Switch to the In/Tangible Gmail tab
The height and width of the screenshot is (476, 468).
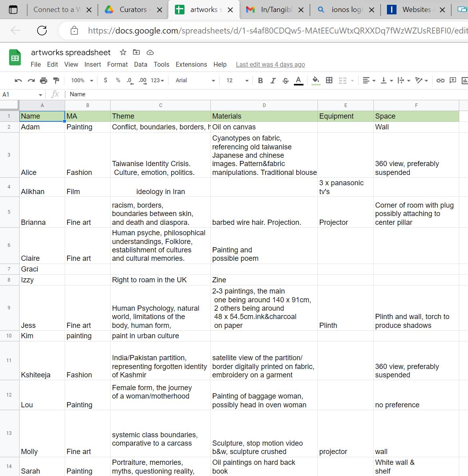coord(275,10)
